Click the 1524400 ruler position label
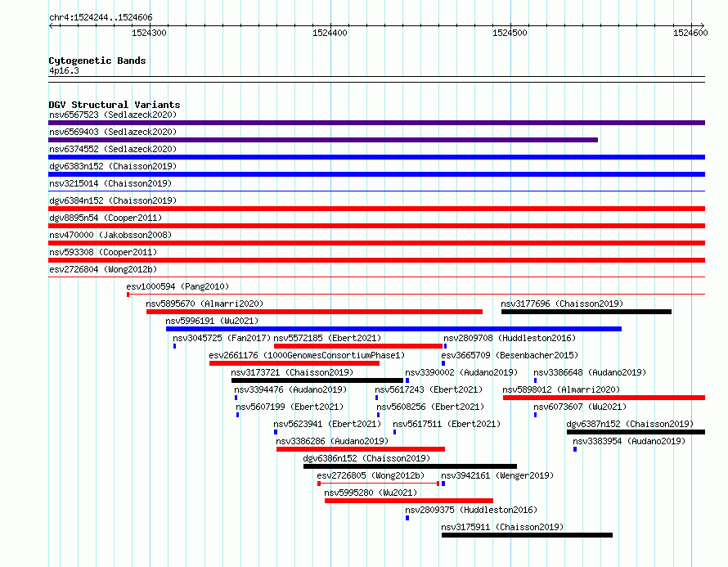The image size is (728, 567). (x=330, y=33)
